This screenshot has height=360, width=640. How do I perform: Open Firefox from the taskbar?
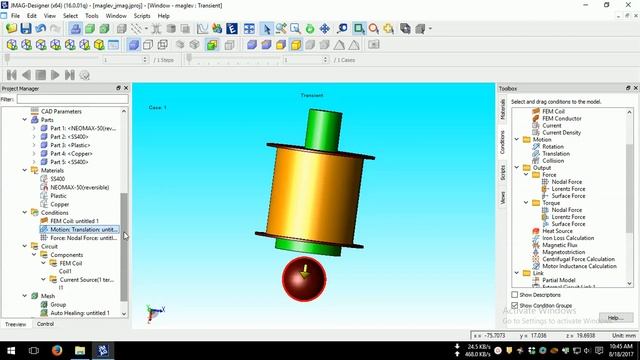coord(57,350)
